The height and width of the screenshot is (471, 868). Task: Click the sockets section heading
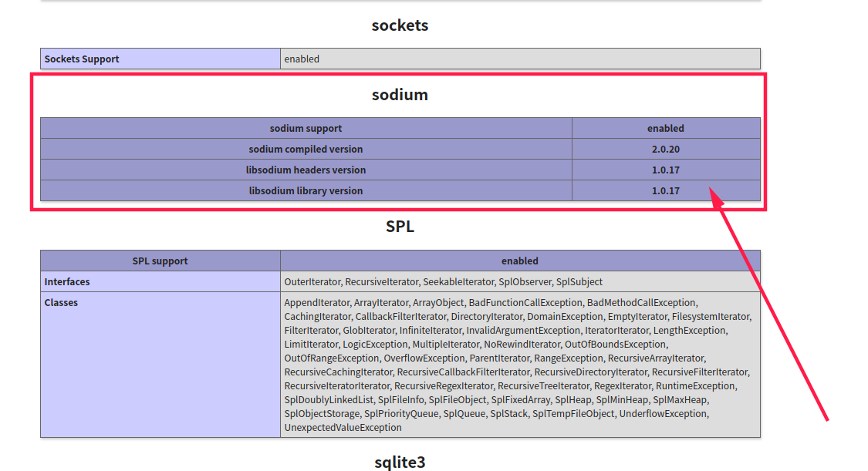[x=399, y=25]
